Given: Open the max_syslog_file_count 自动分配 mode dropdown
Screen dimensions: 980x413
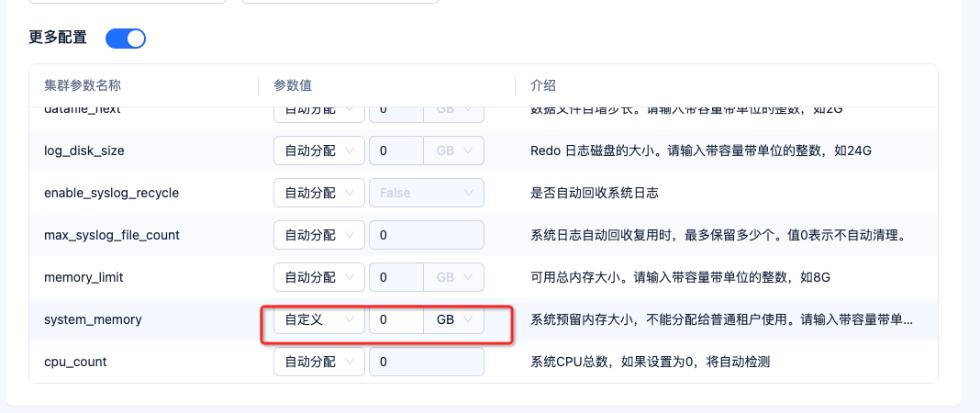Looking at the screenshot, I should click(318, 235).
